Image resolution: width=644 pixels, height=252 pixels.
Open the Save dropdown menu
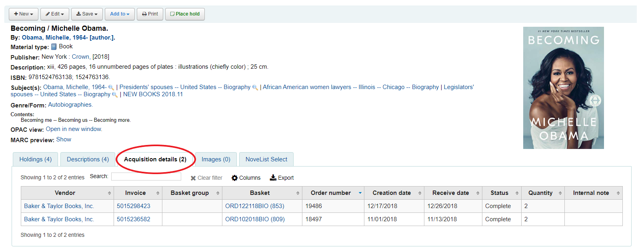(87, 14)
